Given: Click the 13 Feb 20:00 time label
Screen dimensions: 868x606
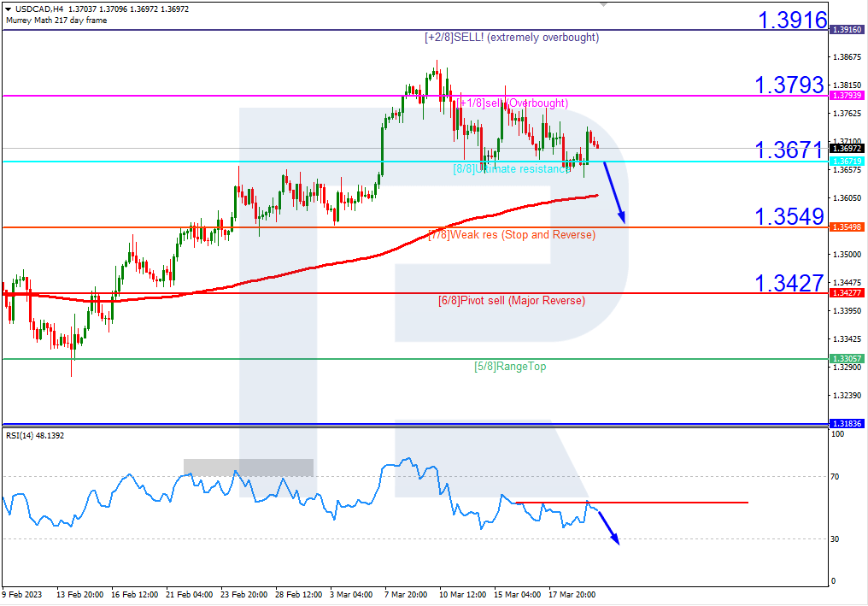Looking at the screenshot, I should [79, 594].
